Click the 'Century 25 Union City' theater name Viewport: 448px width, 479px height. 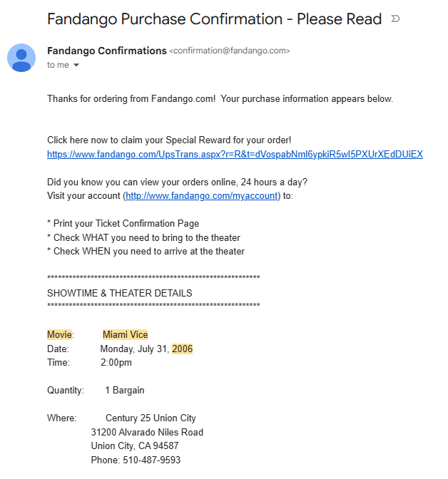151,418
